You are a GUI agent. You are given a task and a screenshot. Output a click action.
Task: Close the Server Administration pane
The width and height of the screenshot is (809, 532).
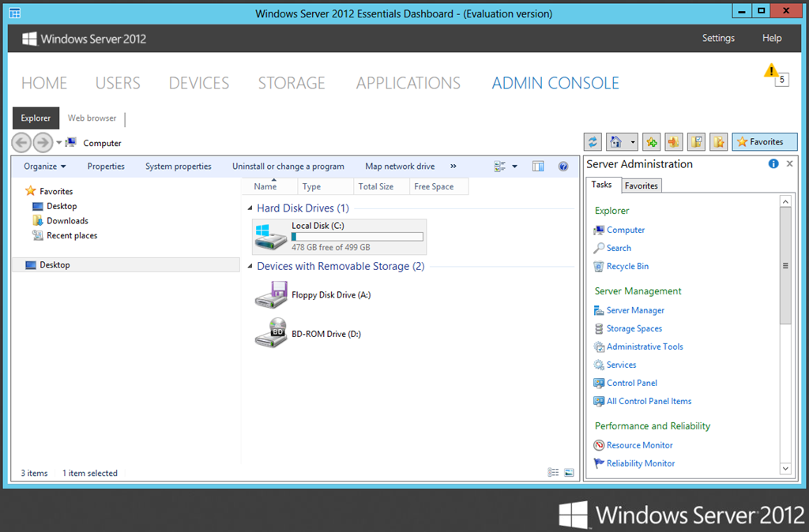(x=789, y=164)
